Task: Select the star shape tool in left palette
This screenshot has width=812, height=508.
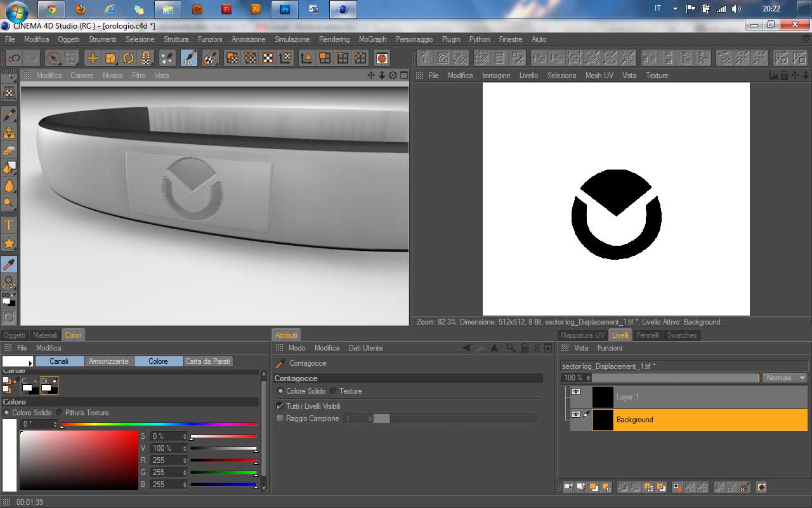Action: point(9,243)
